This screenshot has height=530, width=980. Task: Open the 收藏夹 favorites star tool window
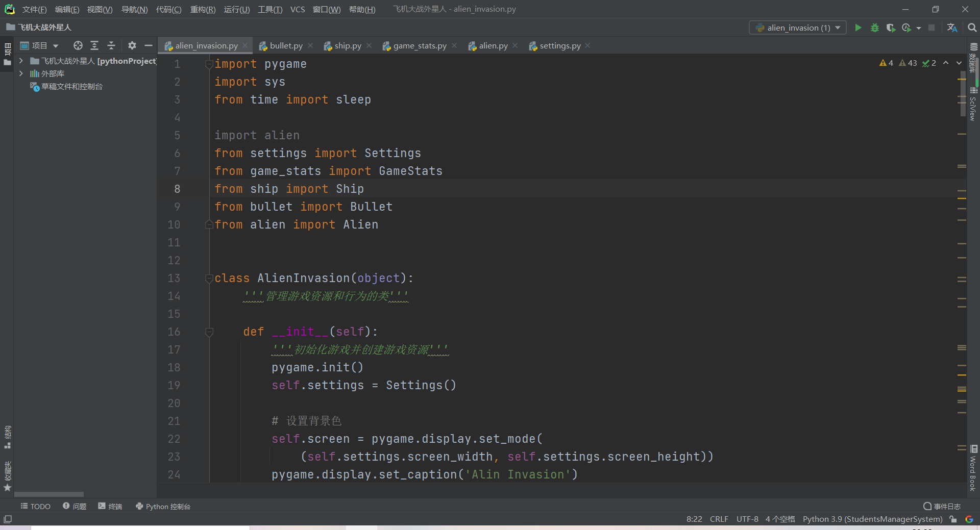coord(7,476)
